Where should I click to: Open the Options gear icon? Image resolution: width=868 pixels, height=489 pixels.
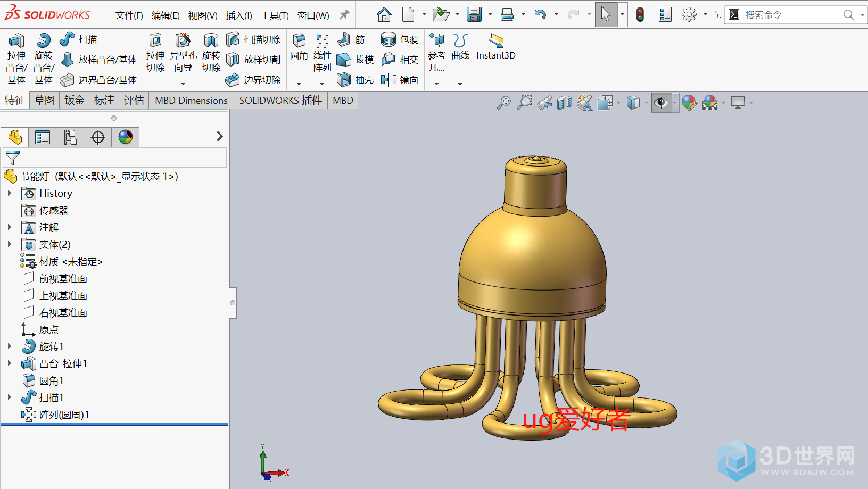coord(689,14)
